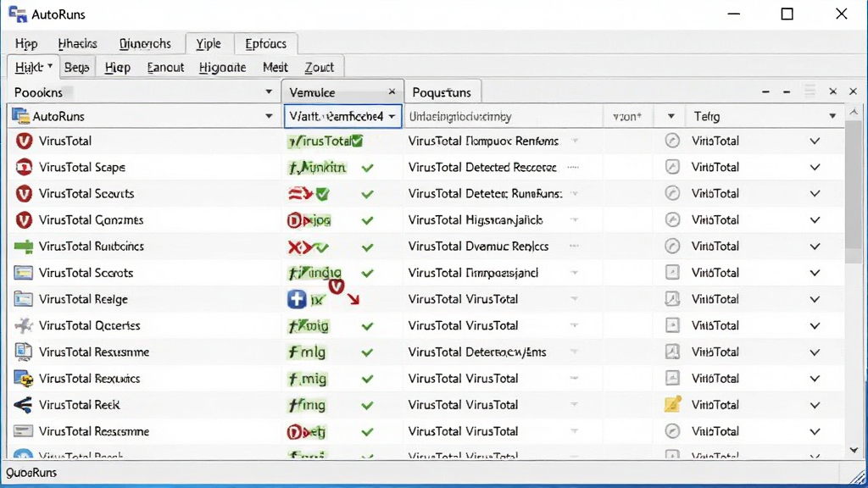Click the Mest toolbar button
The height and width of the screenshot is (488, 868).
tap(275, 68)
